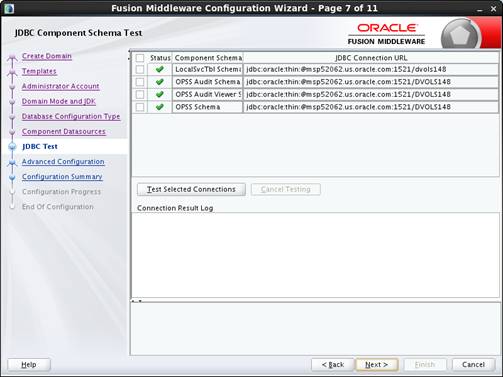
Task: Open Help
Action: [x=29, y=365]
